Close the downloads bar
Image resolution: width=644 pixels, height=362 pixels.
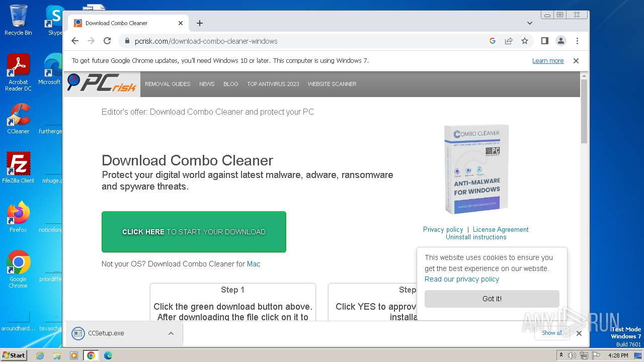[579, 333]
